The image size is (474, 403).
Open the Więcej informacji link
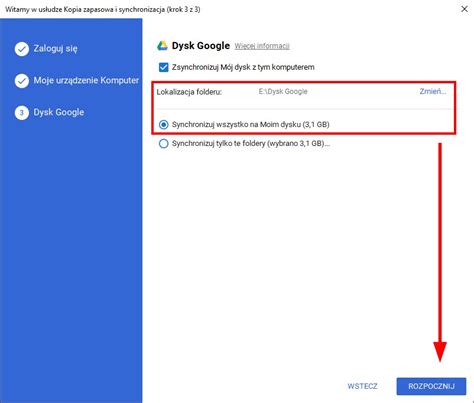(x=262, y=46)
